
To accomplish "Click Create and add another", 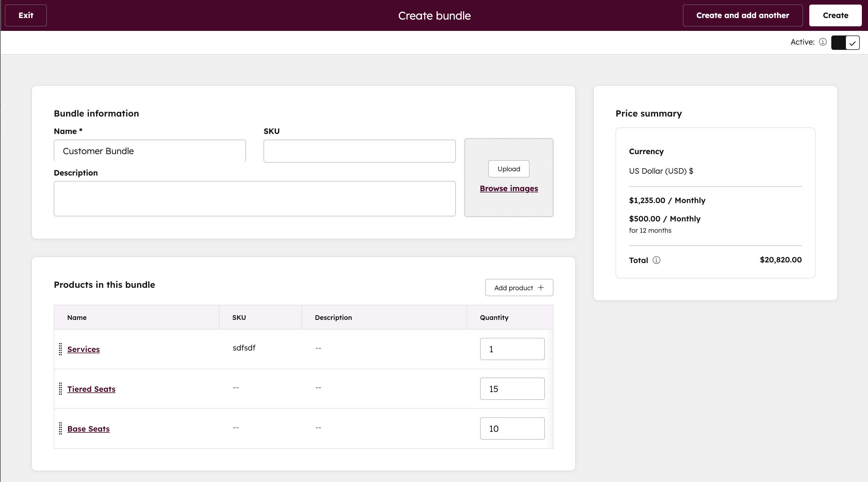I will click(742, 16).
